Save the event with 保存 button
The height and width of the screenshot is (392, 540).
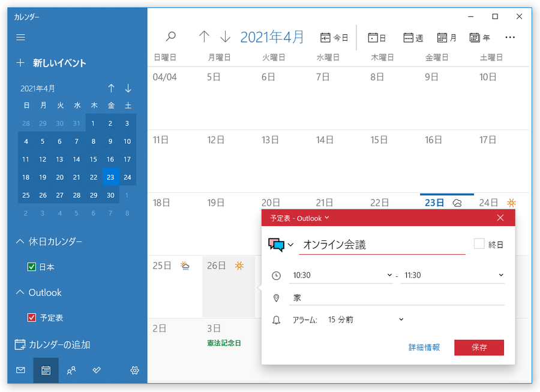[x=479, y=347]
